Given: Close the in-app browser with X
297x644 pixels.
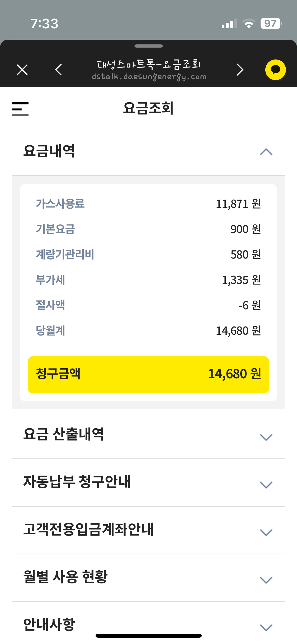Looking at the screenshot, I should coord(22,70).
